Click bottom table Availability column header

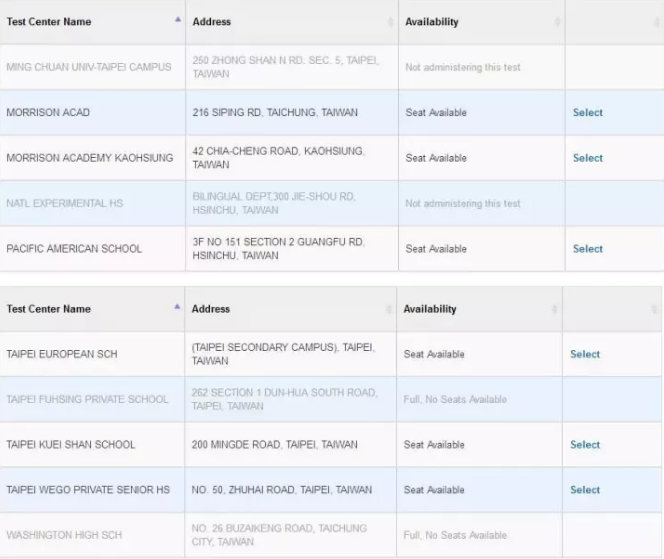(x=430, y=309)
